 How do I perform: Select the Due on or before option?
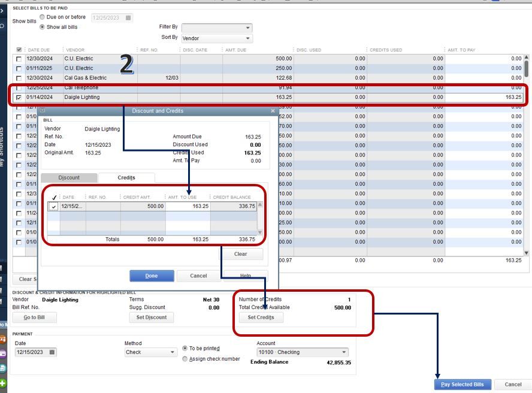pyautogui.click(x=42, y=17)
